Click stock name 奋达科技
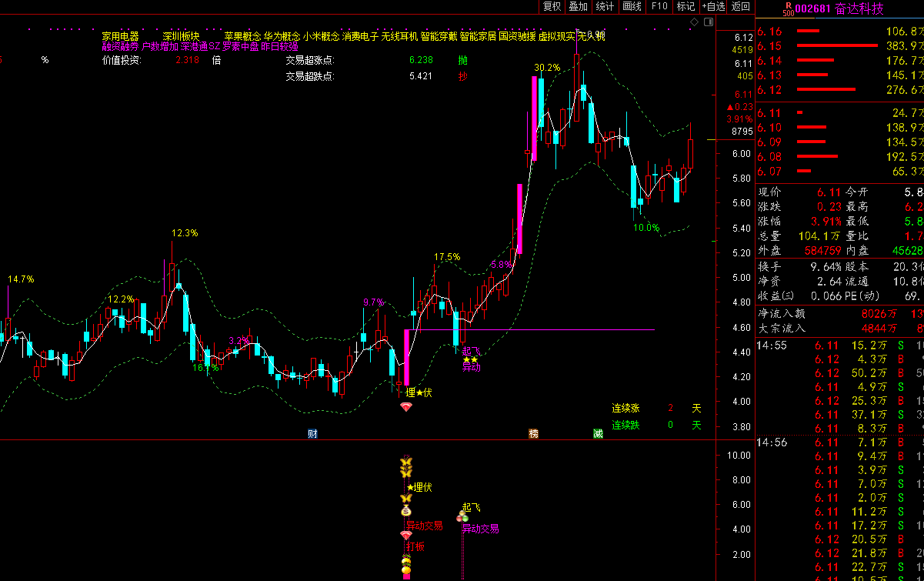Screen dimensions: 924x581 coord(859,9)
